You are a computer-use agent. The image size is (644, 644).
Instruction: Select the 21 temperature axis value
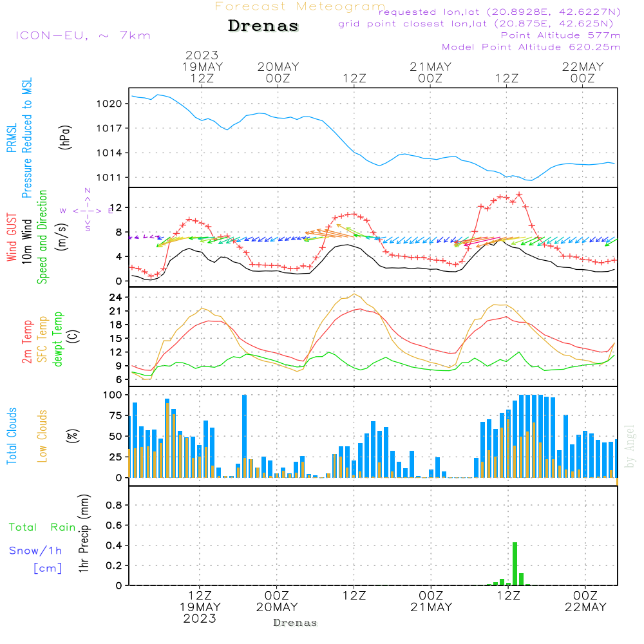click(115, 311)
